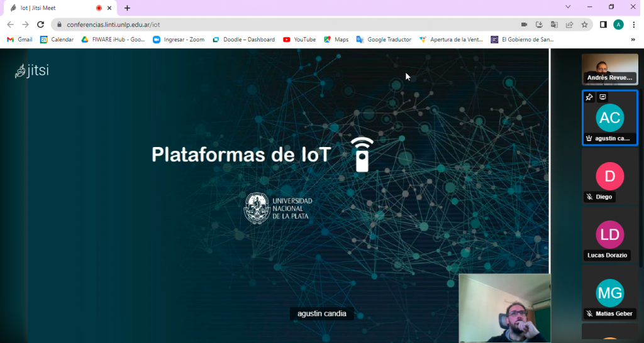Image resolution: width=644 pixels, height=343 pixels.
Task: Open the YouTube bookmark
Action: 299,40
